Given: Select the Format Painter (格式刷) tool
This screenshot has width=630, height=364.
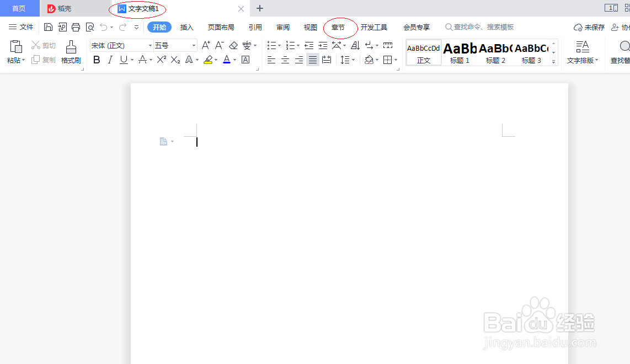Looking at the screenshot, I should click(x=71, y=52).
